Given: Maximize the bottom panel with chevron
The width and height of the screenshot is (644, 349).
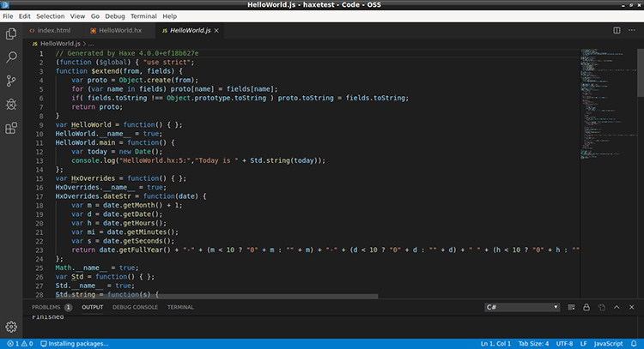Looking at the screenshot, I should [617, 307].
